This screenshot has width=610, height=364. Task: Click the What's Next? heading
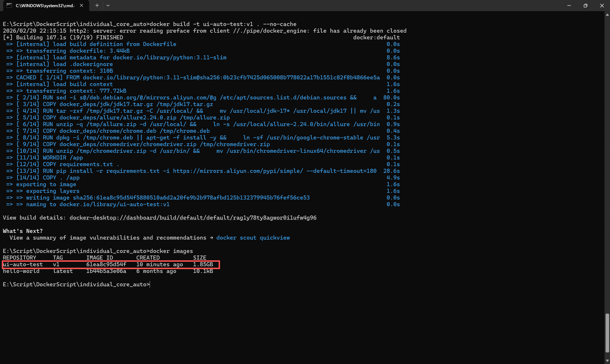click(x=23, y=231)
